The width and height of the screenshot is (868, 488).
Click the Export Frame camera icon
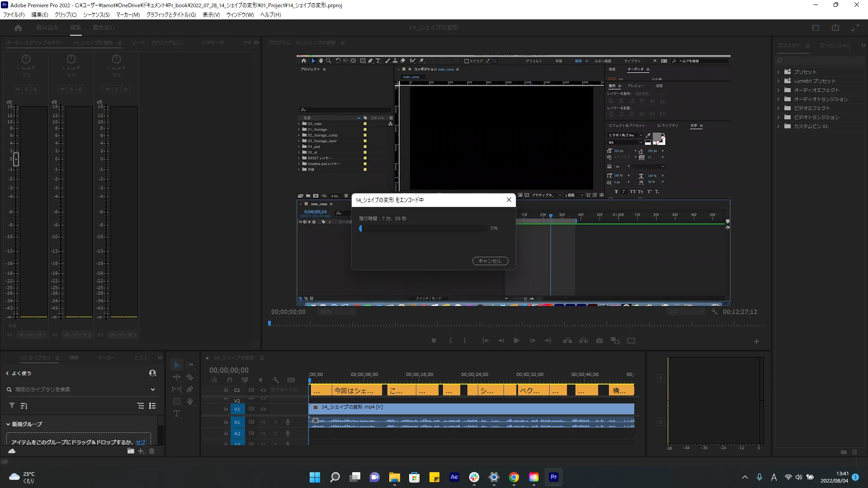point(599,341)
